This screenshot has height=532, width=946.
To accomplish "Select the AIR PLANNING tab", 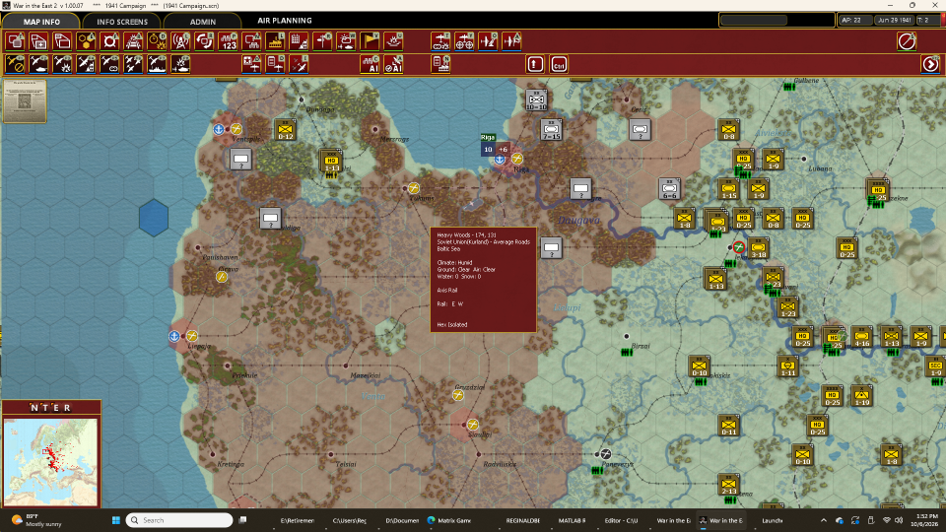I will pos(284,21).
